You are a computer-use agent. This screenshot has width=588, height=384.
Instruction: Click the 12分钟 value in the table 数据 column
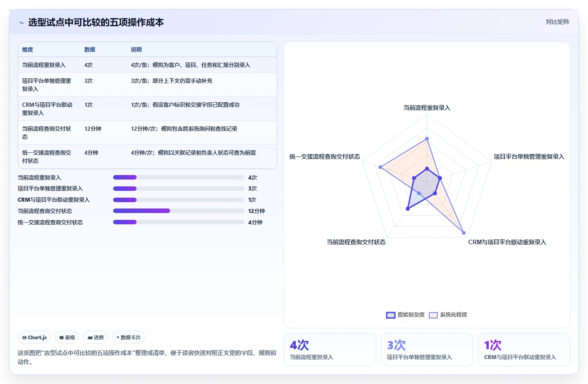[x=93, y=129]
